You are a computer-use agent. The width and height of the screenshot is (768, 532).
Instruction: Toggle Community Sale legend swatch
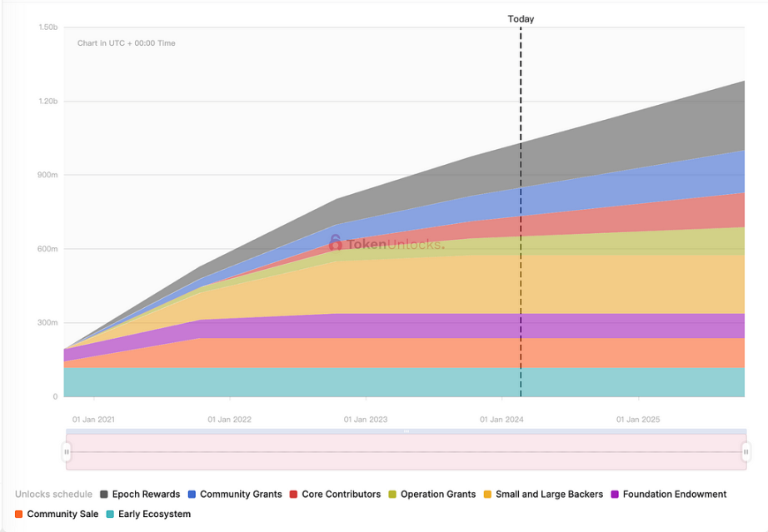[18, 514]
